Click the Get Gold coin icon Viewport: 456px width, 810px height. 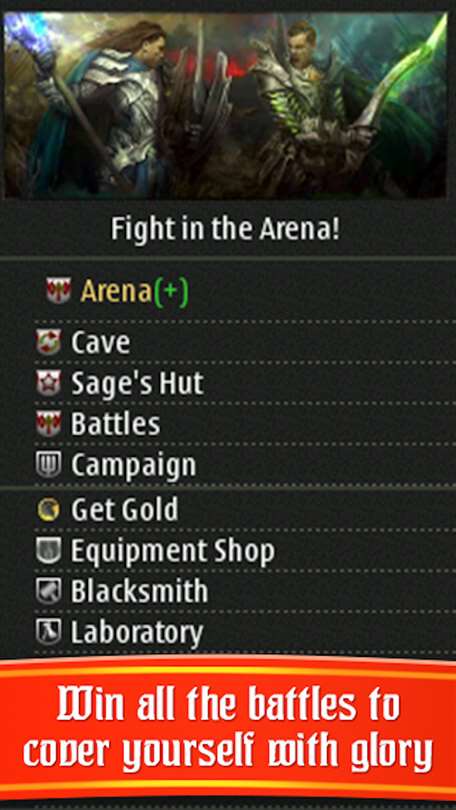[x=49, y=509]
